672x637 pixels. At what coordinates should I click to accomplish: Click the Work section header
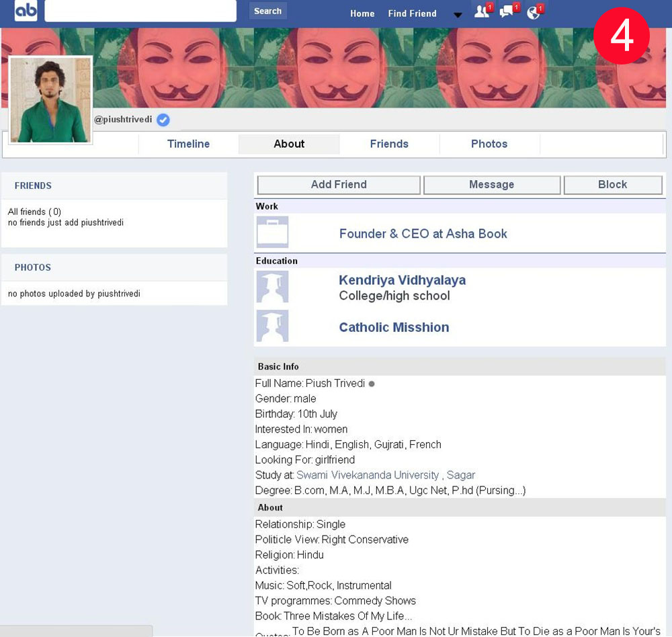click(x=460, y=206)
